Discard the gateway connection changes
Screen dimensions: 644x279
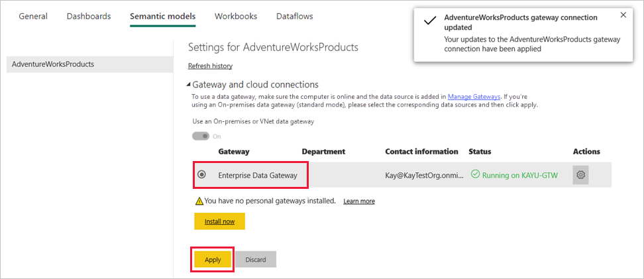(x=256, y=260)
